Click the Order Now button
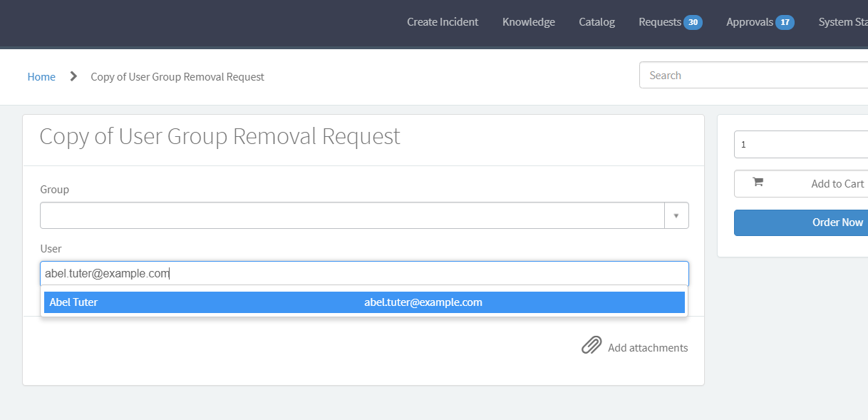Screen dimensions: 868x420 tap(801, 222)
